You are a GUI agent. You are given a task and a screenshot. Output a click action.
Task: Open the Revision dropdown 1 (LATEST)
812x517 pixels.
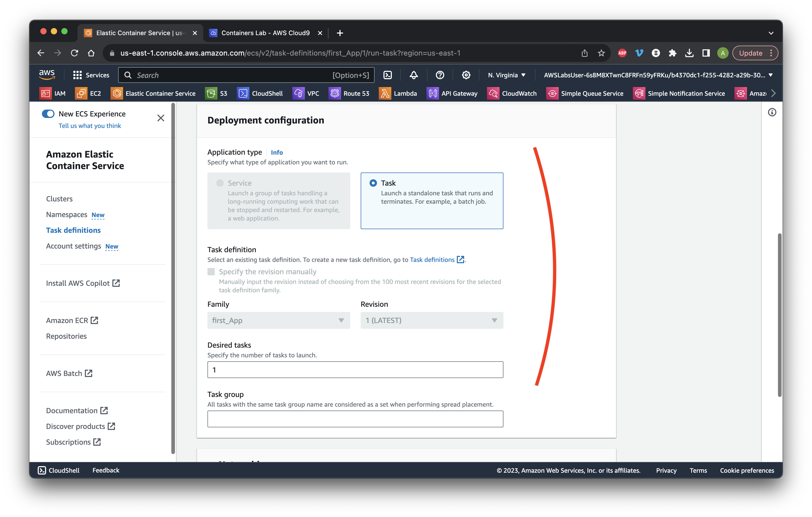(x=432, y=320)
